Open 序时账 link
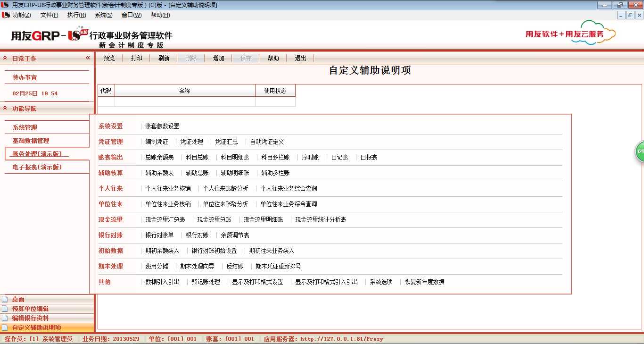 tap(310, 158)
